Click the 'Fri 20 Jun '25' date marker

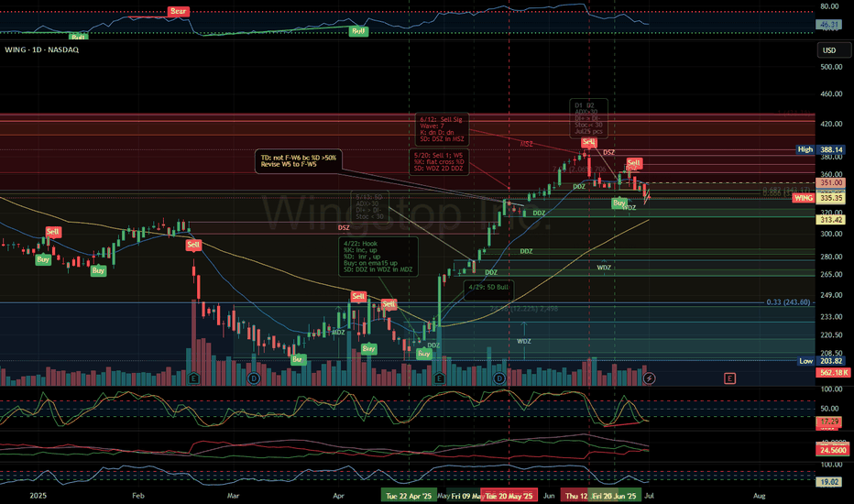[x=614, y=496]
